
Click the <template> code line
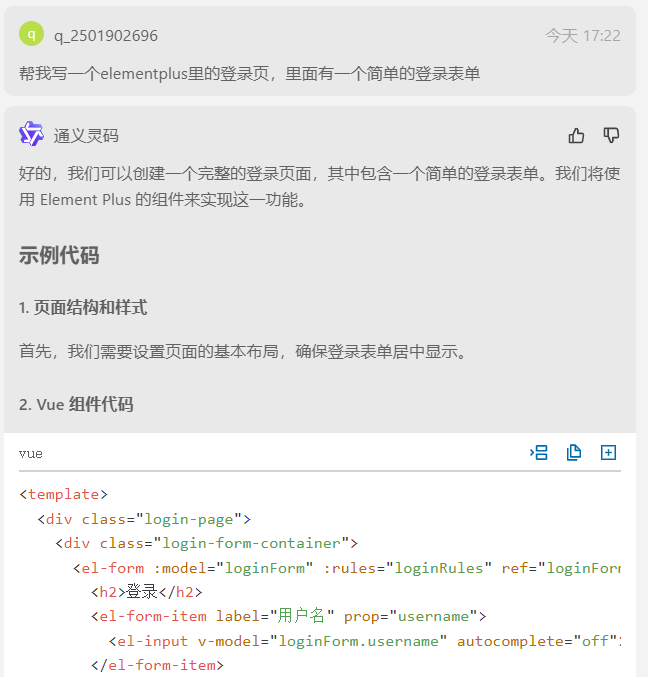tap(63, 494)
